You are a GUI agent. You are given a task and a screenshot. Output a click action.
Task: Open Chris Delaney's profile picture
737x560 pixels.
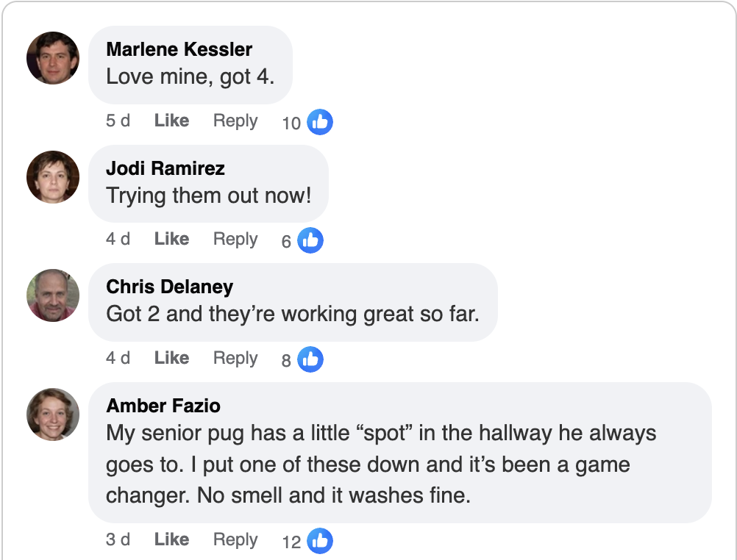tap(52, 296)
